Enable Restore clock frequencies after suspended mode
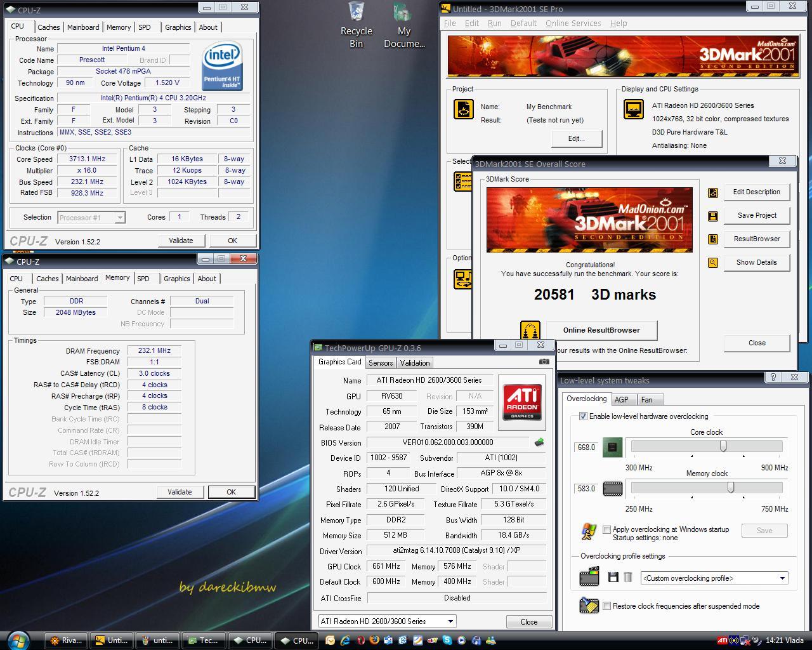Screen dimensions: 812x650 [607, 606]
